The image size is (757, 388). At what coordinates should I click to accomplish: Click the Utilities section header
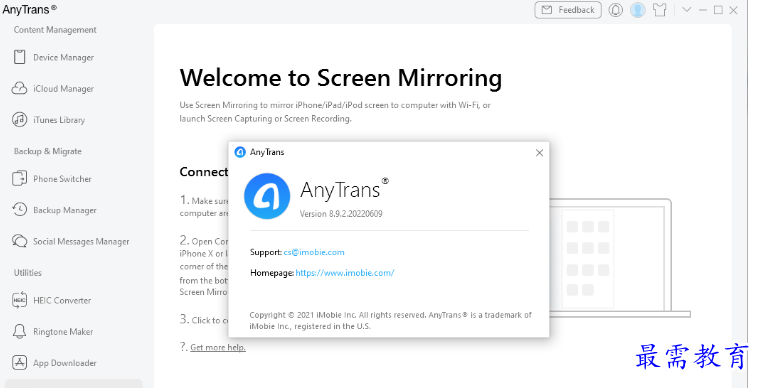pos(28,273)
